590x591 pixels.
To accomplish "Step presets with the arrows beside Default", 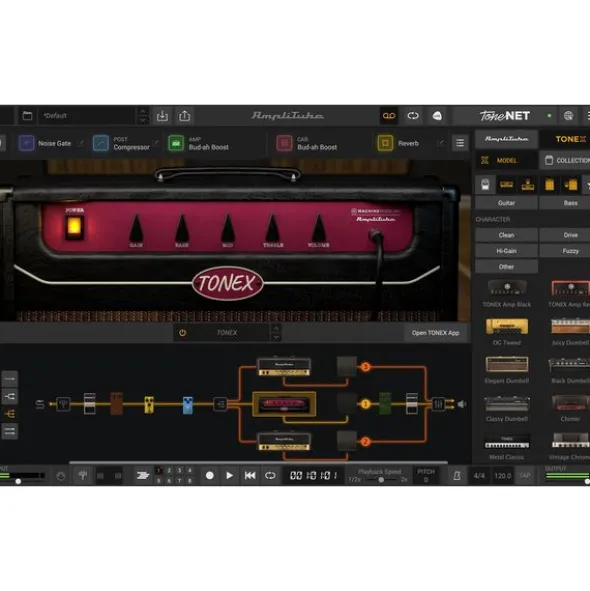I will 143,116.
